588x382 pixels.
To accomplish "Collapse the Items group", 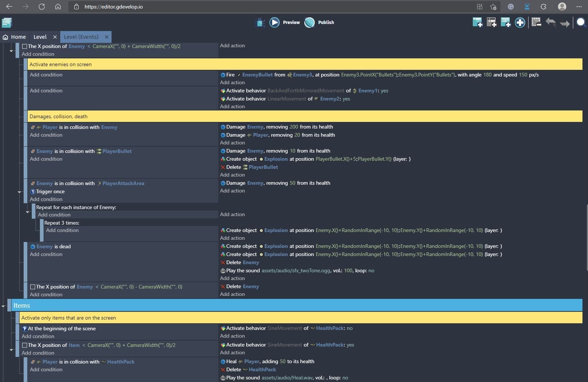I will pyautogui.click(x=3, y=306).
